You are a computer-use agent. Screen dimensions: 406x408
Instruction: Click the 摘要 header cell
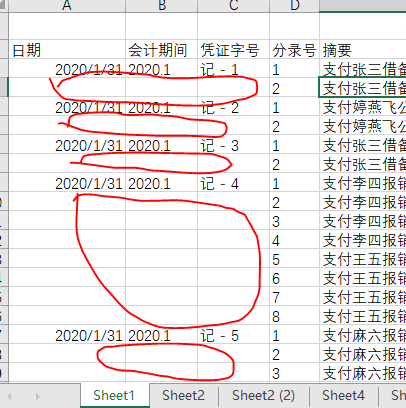click(363, 50)
